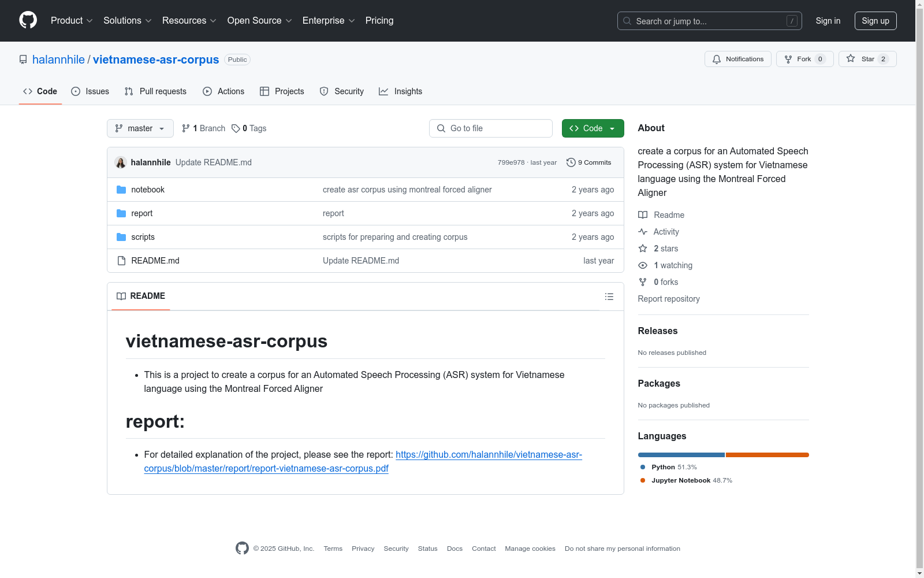
Task: Expand the Enterprise menu
Action: [329, 21]
